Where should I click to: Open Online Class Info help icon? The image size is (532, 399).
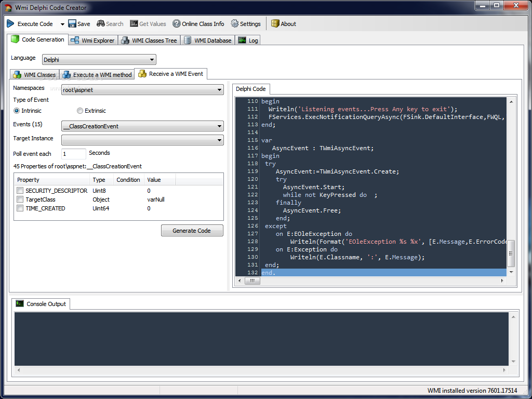tap(177, 24)
